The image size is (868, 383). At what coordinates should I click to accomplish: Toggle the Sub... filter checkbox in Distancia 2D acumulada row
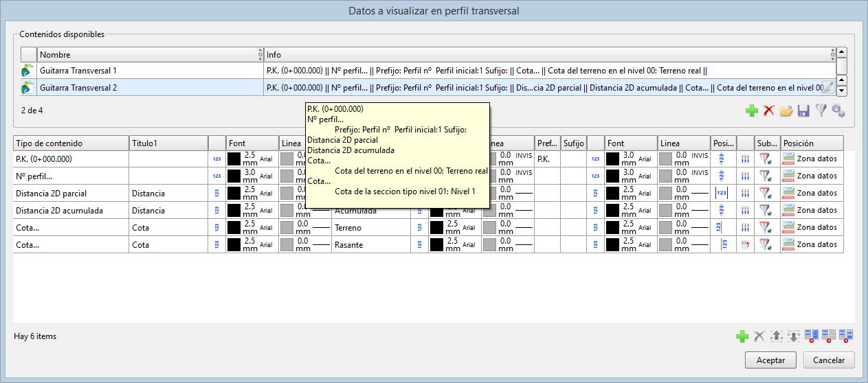(x=766, y=210)
